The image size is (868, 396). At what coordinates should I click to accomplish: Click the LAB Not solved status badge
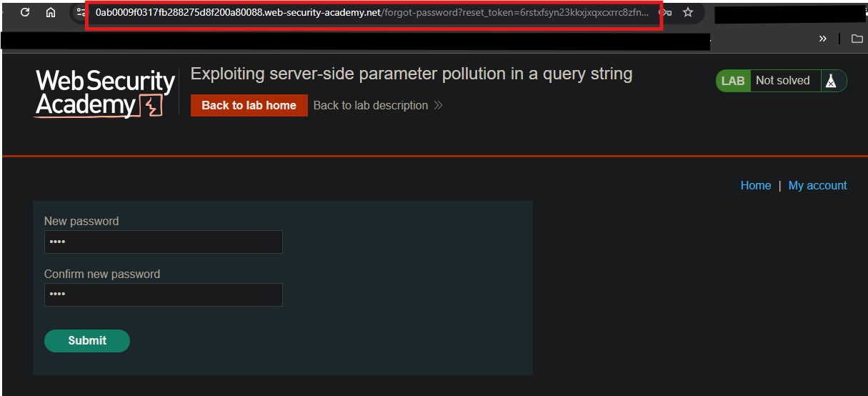click(x=782, y=81)
